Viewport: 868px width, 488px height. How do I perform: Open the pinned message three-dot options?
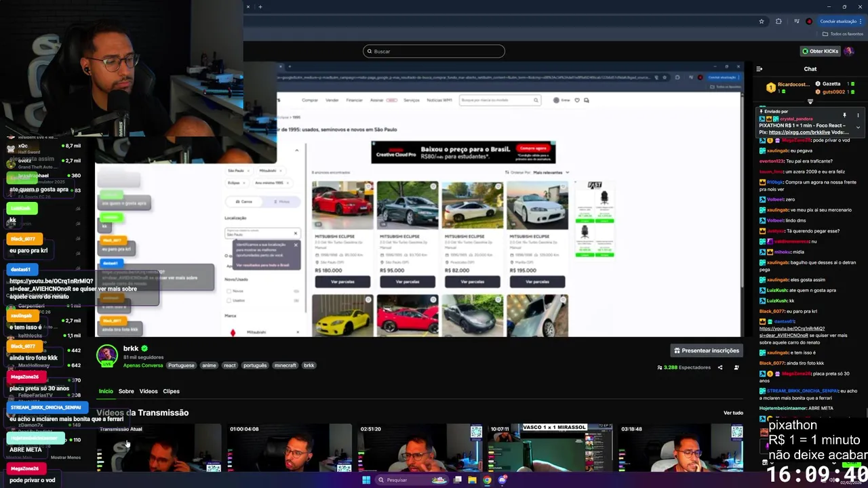858,115
